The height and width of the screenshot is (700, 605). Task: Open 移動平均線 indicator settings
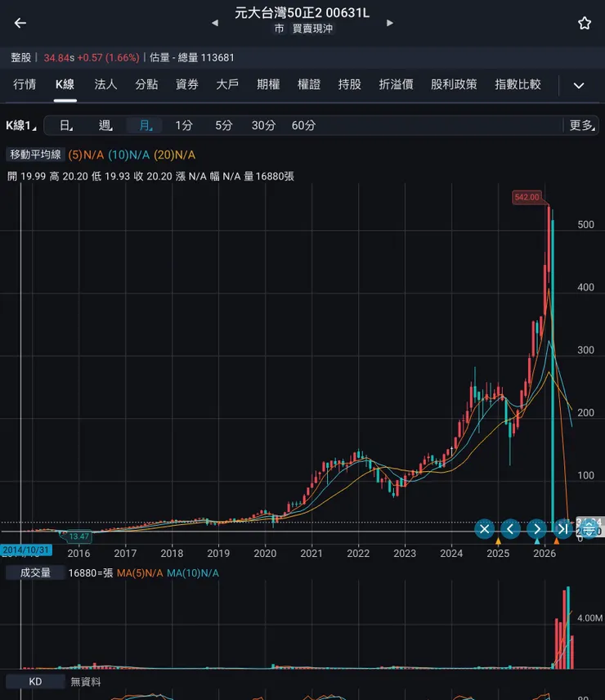click(x=35, y=155)
